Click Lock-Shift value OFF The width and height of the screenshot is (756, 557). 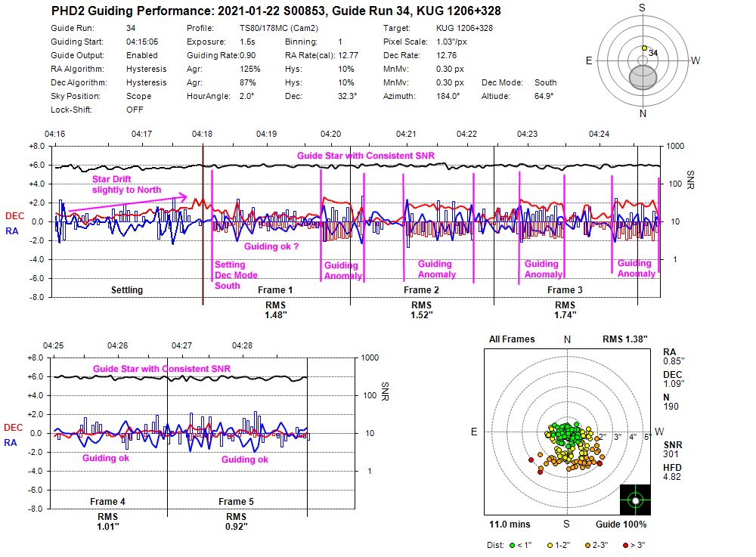[x=135, y=110]
